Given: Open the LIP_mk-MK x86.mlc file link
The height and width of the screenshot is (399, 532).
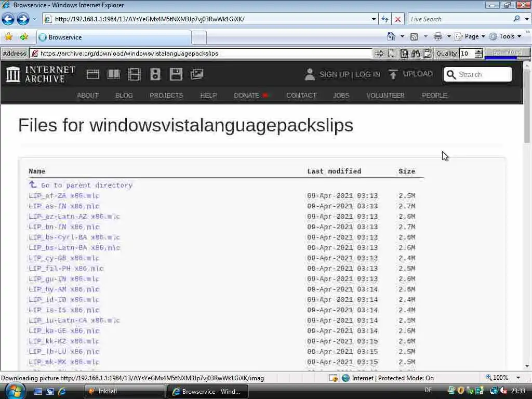Looking at the screenshot, I should 64,362.
